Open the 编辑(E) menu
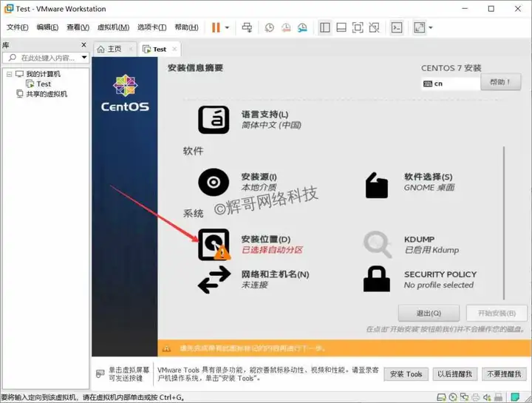This screenshot has width=532, height=403. point(47,27)
